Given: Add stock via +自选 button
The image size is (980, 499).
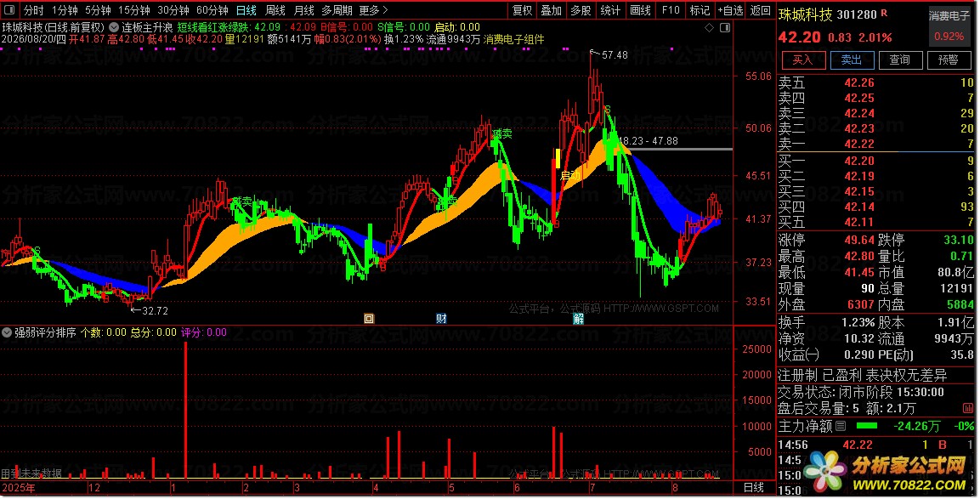Looking at the screenshot, I should tap(730, 10).
